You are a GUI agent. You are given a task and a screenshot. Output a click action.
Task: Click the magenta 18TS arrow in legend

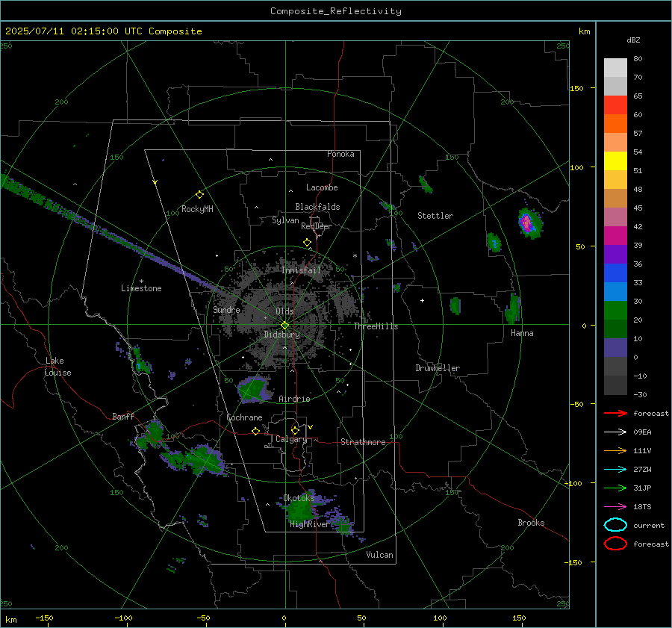point(615,507)
